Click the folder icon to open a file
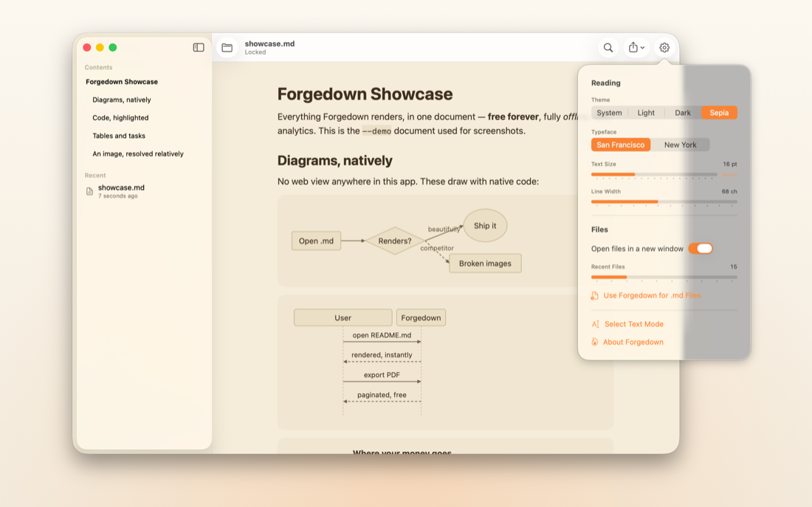Screen dimensions: 812x507 click(227, 48)
